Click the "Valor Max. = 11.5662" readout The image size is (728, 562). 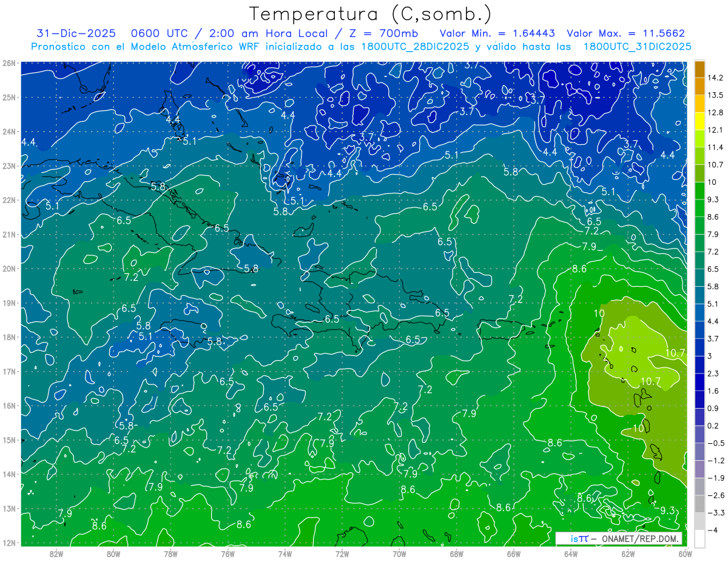tap(626, 33)
